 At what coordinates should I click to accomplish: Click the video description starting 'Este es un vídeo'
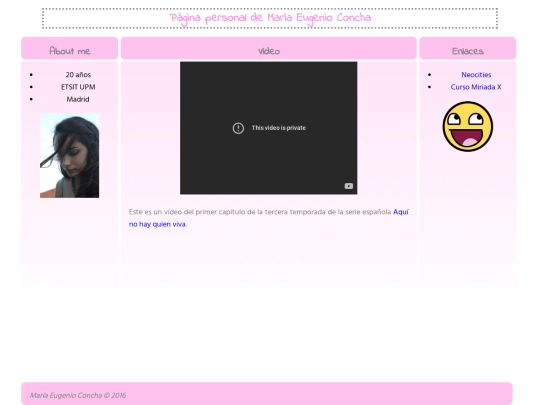(269, 218)
